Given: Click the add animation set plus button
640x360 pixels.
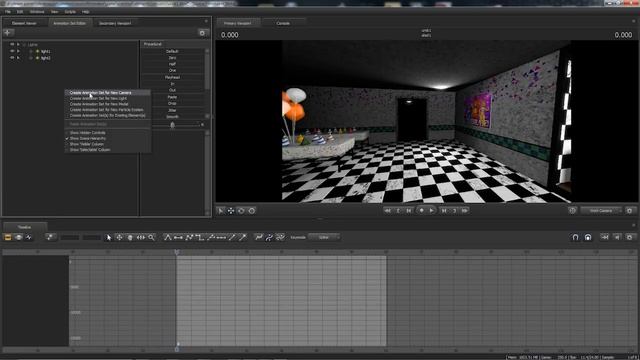Looking at the screenshot, I should (8, 33).
